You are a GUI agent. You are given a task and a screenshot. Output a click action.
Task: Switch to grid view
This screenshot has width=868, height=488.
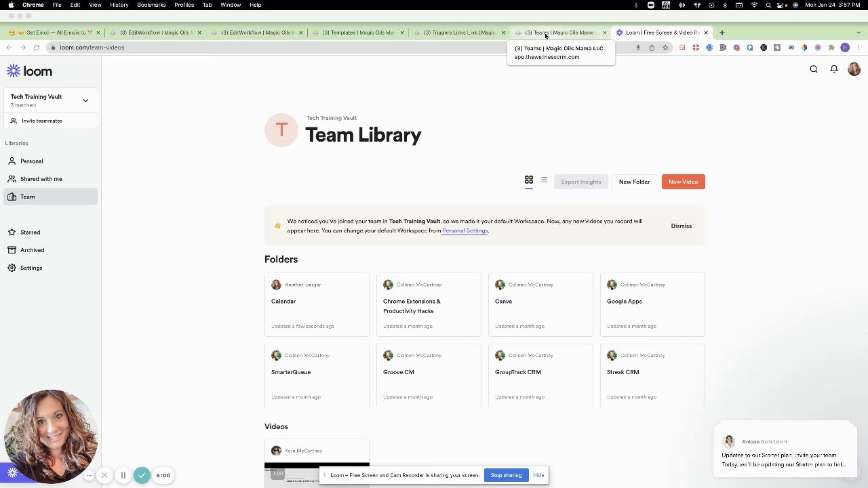coord(529,180)
